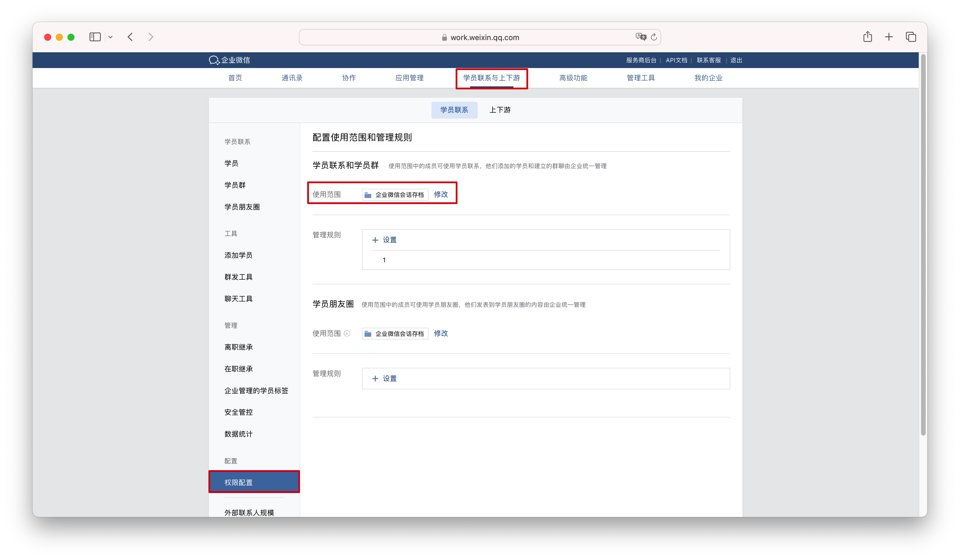Click + 设置 for 学员朋友圈 管理规则

click(x=384, y=379)
